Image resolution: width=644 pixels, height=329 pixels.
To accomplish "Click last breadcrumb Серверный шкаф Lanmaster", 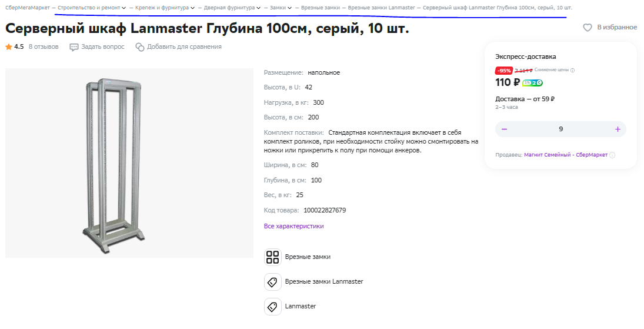I will [498, 8].
